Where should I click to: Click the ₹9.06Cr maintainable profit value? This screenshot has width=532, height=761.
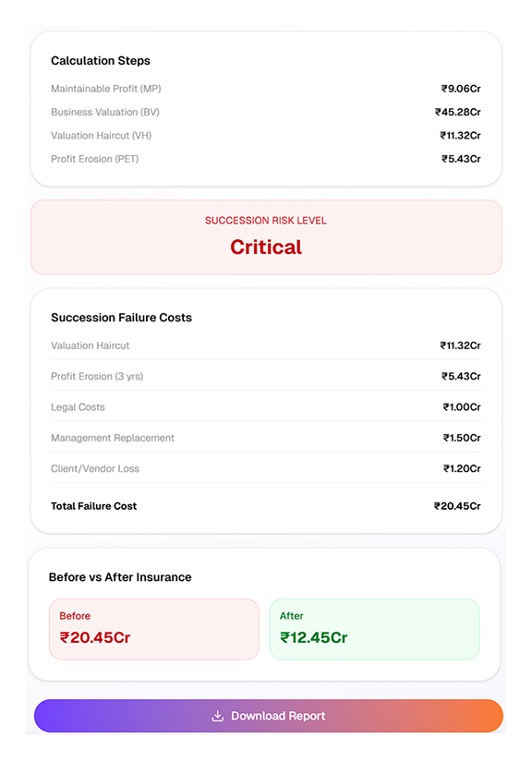(x=461, y=89)
